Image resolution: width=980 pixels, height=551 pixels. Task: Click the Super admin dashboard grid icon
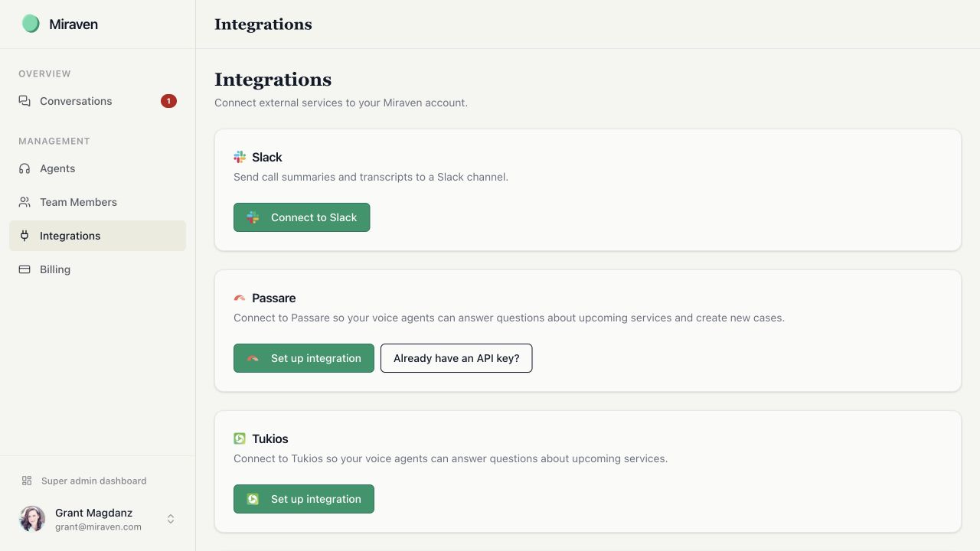pyautogui.click(x=27, y=481)
